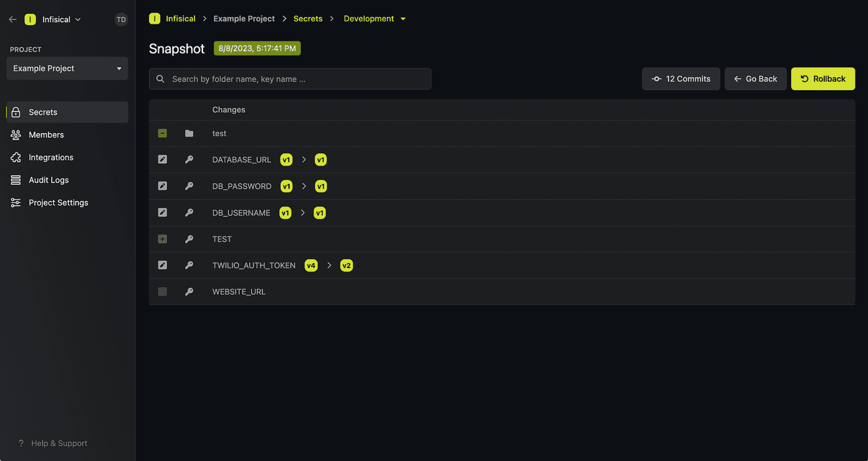Click the pencil icon for DB_PASSWORD row
The width and height of the screenshot is (868, 461).
(x=162, y=186)
